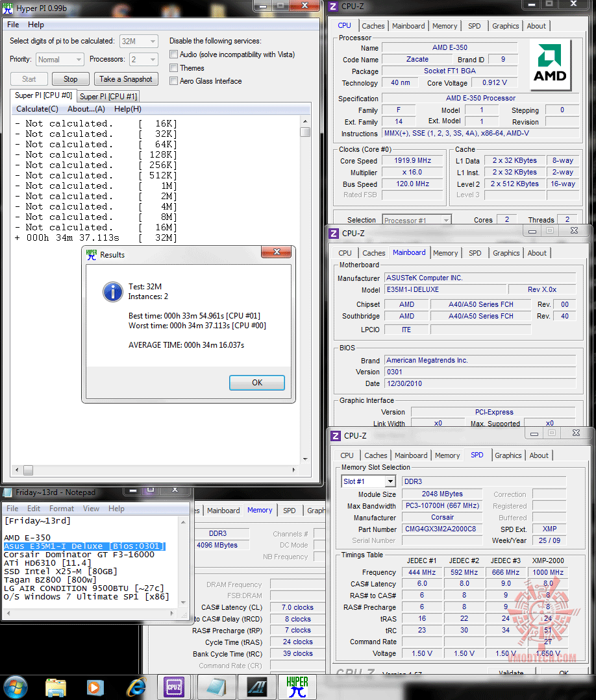Switch to CPU-Z taskbar icon

[173, 688]
